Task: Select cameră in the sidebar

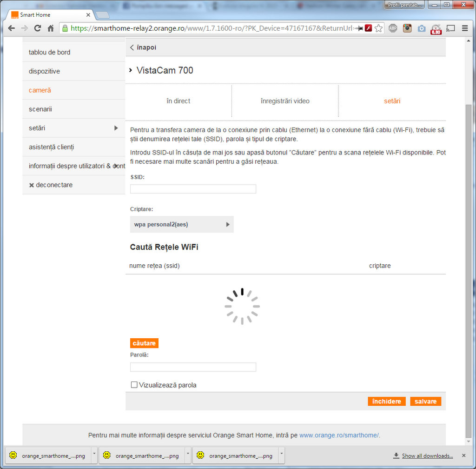Action: pos(74,90)
